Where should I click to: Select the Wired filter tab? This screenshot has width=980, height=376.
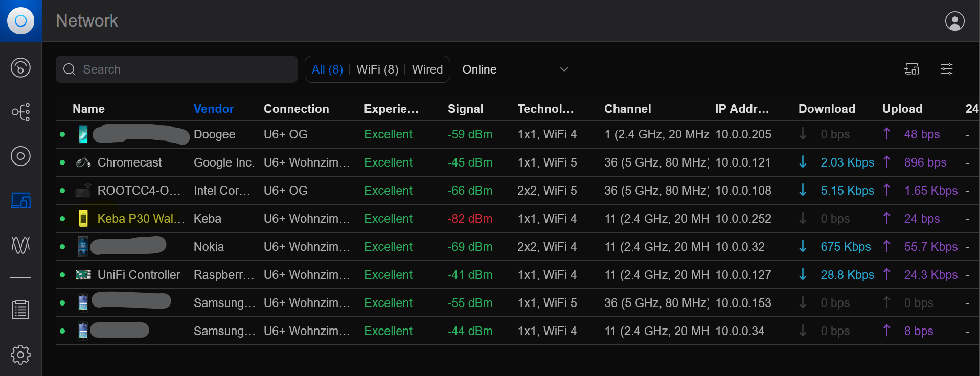[427, 69]
